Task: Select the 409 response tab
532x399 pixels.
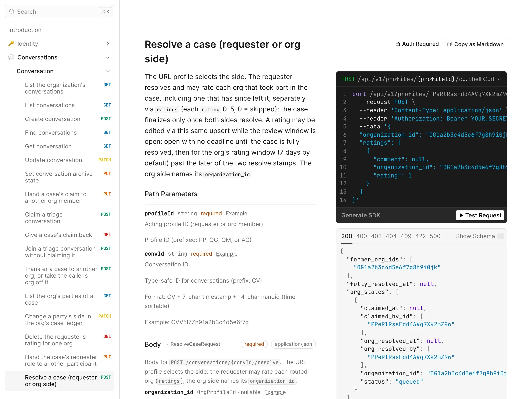Action: [x=406, y=236]
